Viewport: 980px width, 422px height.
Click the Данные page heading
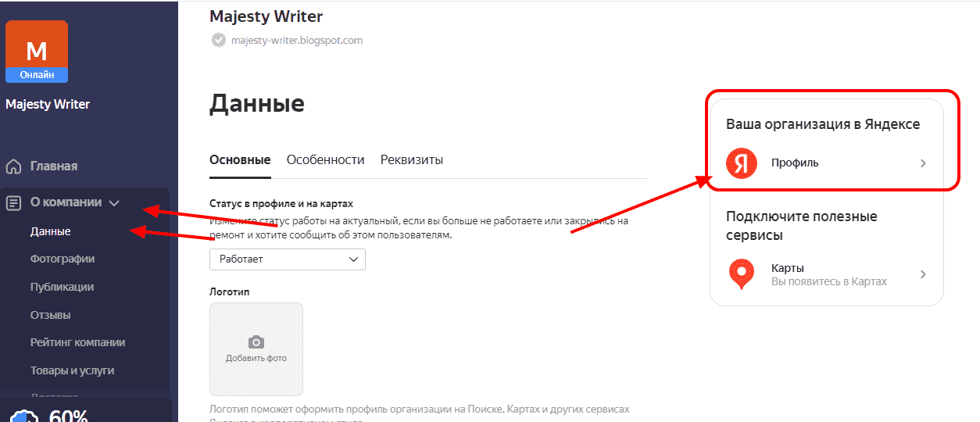click(x=257, y=103)
